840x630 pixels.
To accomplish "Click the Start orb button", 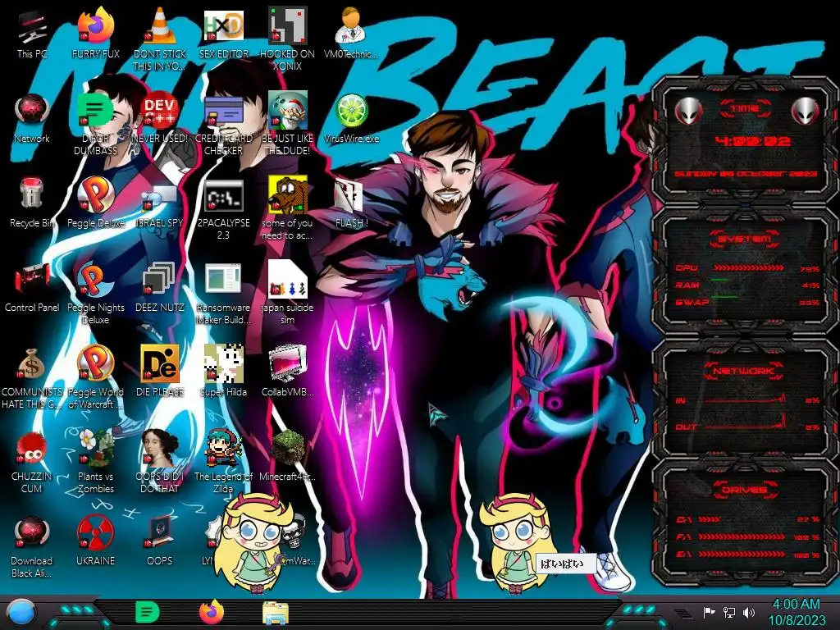I will tap(21, 613).
